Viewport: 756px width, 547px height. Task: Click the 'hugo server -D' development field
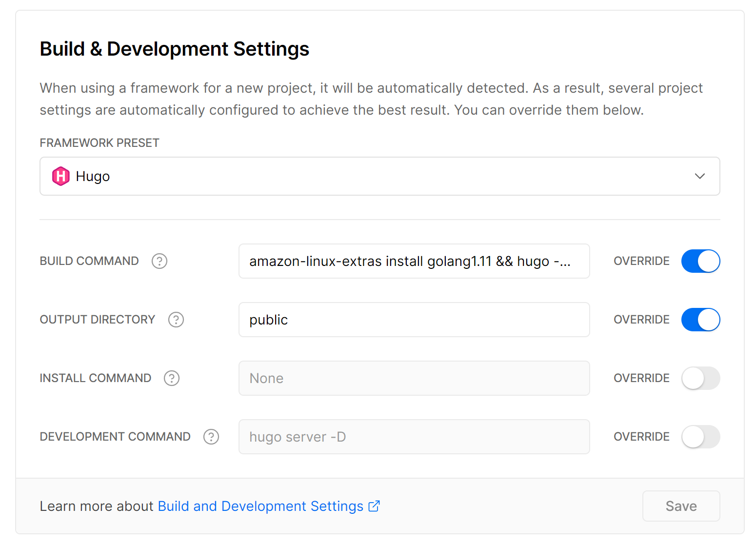(x=414, y=437)
